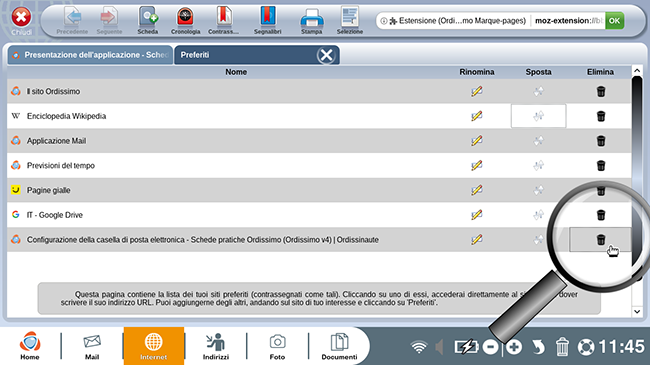Open the IT - Google Drive bookmark

point(55,215)
